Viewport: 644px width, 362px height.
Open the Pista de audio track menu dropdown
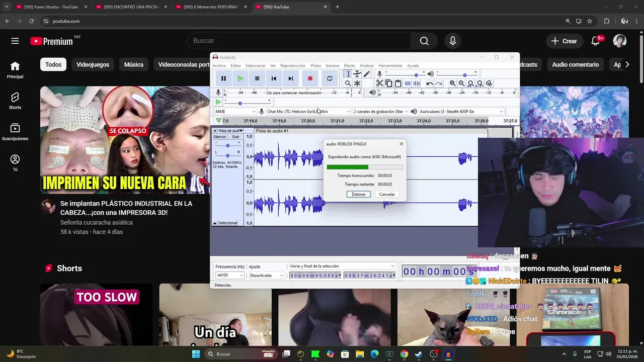pos(230,131)
